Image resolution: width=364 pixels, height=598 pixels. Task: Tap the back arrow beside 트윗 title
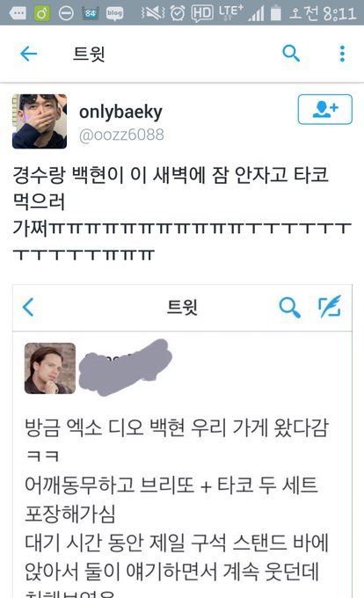coord(29,54)
